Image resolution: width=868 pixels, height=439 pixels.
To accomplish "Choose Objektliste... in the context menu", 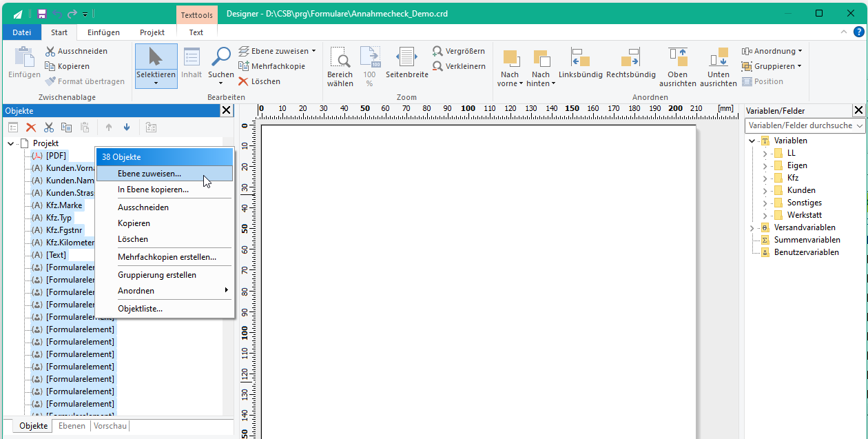I will point(165,309).
